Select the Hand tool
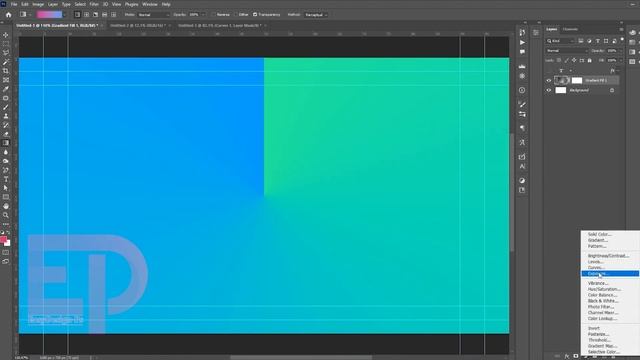 point(6,206)
